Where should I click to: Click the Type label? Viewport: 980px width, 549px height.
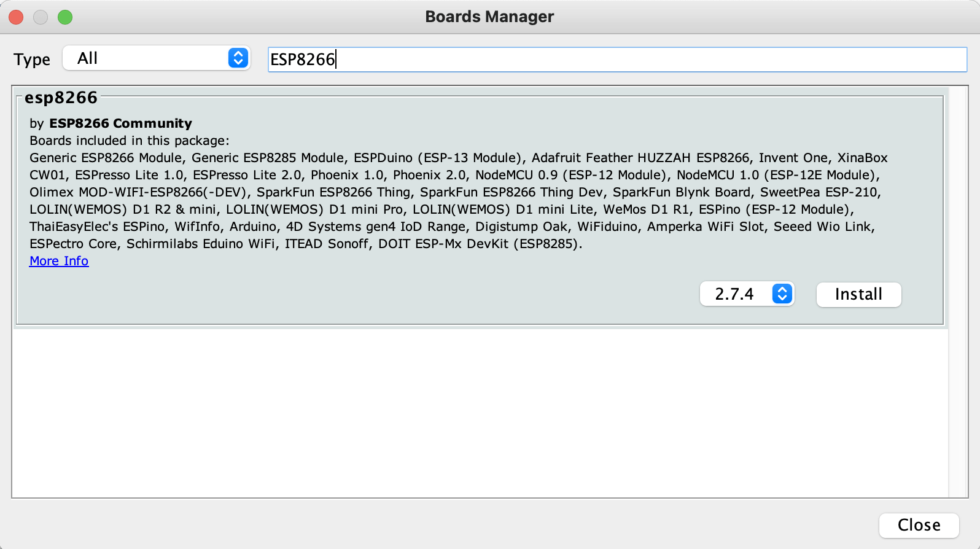click(x=32, y=60)
